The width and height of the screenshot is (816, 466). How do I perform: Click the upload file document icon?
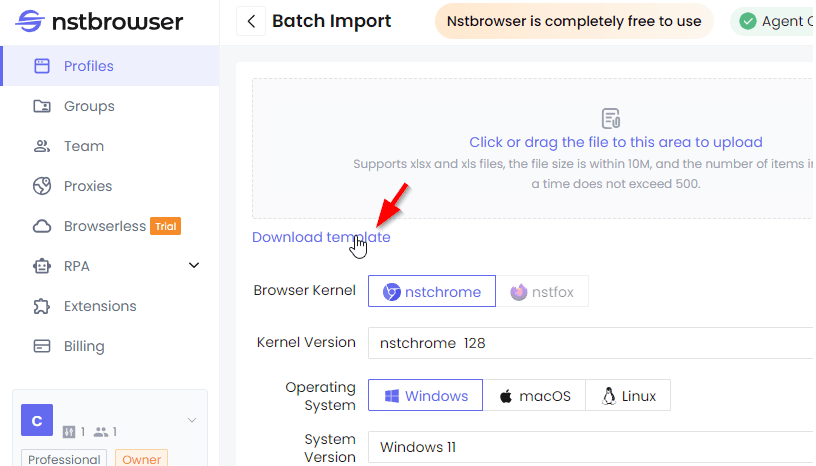[610, 118]
